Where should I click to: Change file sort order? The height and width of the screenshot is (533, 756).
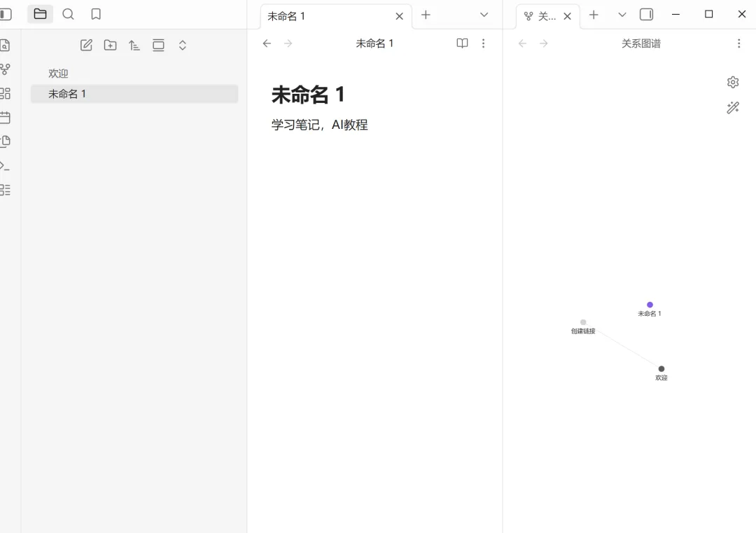(x=134, y=46)
